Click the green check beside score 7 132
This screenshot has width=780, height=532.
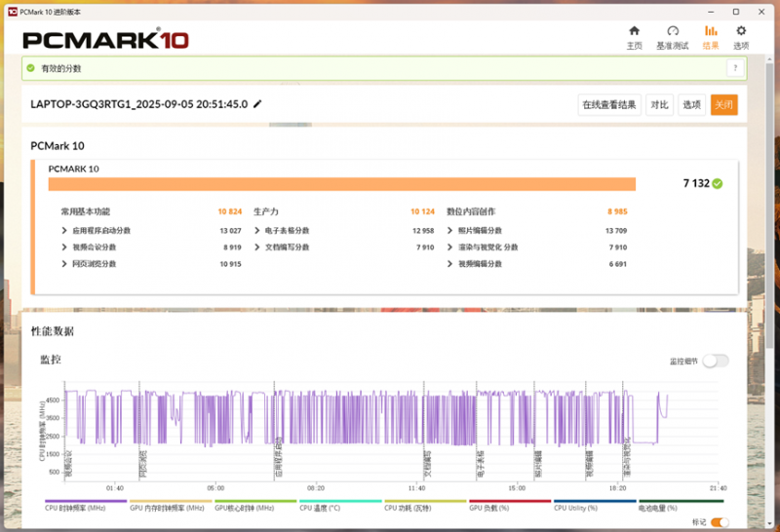[x=718, y=183]
